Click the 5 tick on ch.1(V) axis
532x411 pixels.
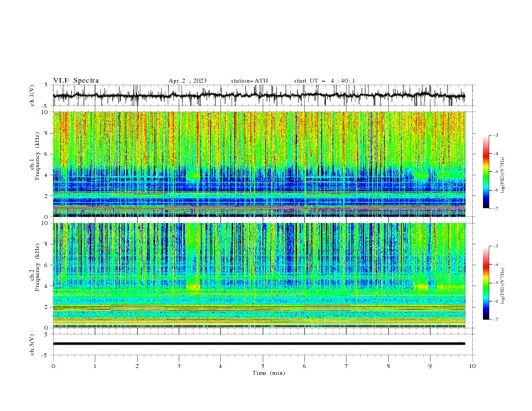pos(46,85)
